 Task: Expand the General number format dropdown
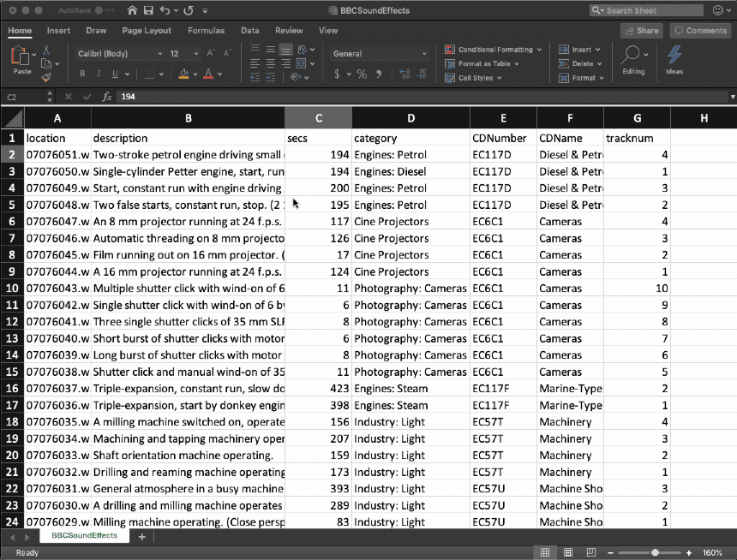380,53
